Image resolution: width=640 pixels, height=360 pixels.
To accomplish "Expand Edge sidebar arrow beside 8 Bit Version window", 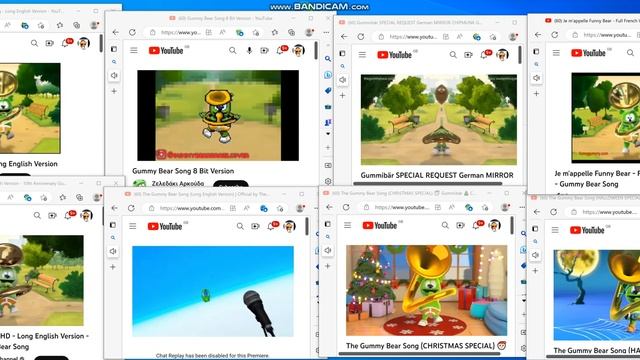I will [328, 134].
